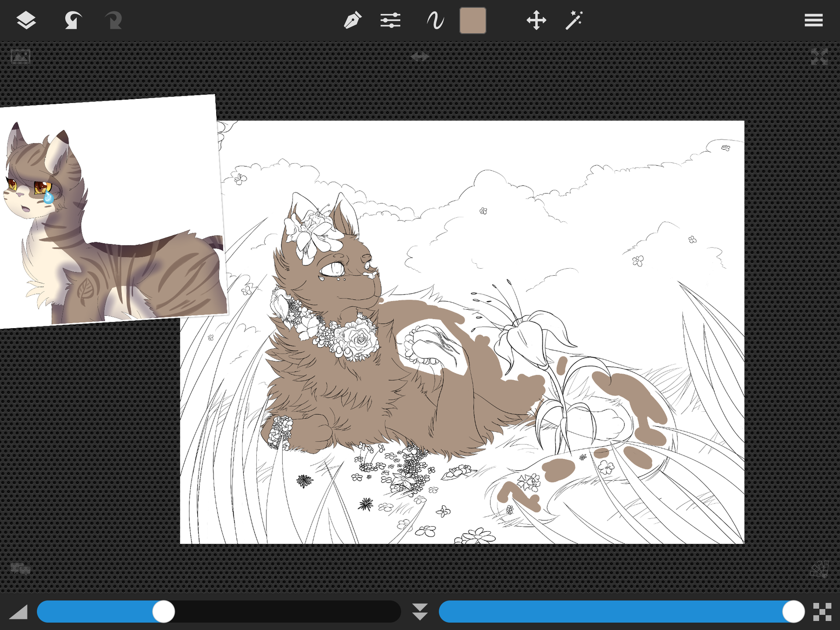Select the pen brush tool
This screenshot has width=840, height=630.
coord(352,21)
